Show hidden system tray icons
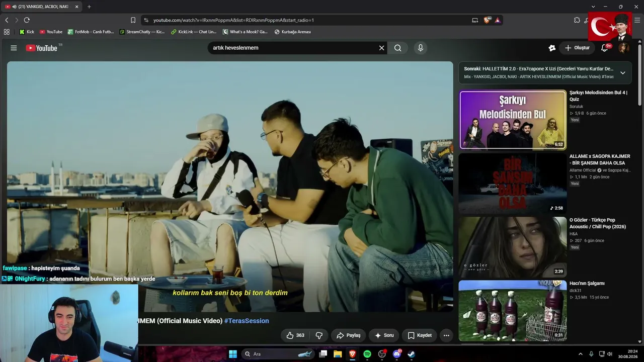Screen dimensions: 644x362 click(580, 354)
